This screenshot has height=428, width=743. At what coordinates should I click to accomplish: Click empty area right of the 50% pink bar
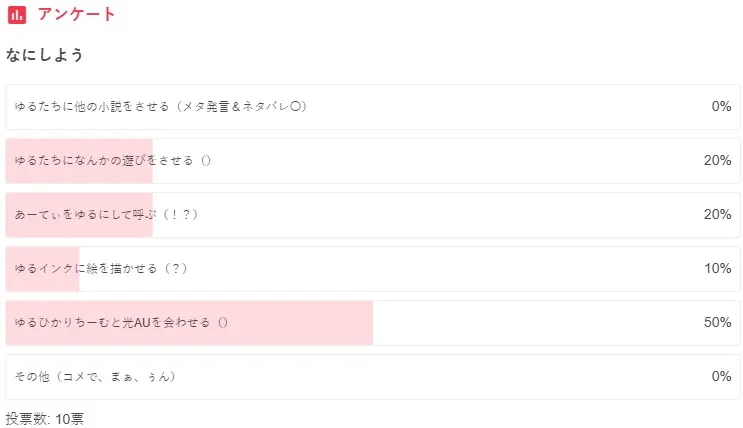530,323
